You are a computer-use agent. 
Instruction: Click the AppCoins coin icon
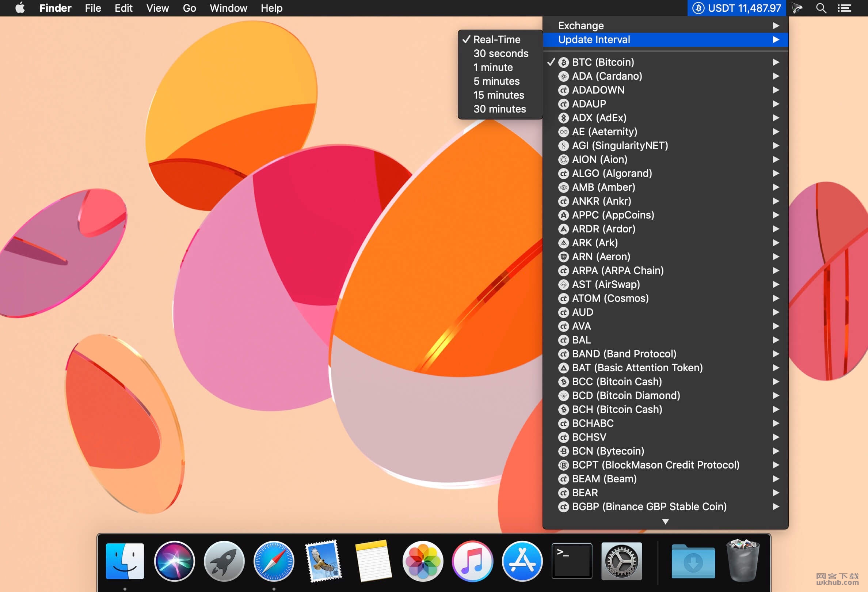[x=563, y=215]
